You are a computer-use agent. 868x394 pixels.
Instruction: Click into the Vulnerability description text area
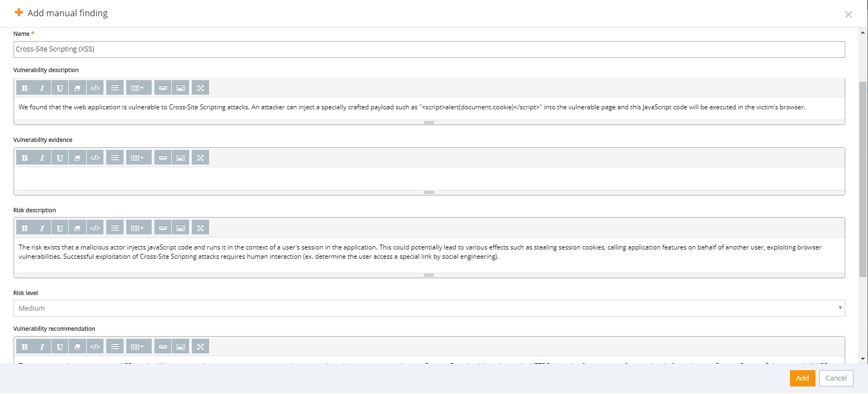pos(429,108)
